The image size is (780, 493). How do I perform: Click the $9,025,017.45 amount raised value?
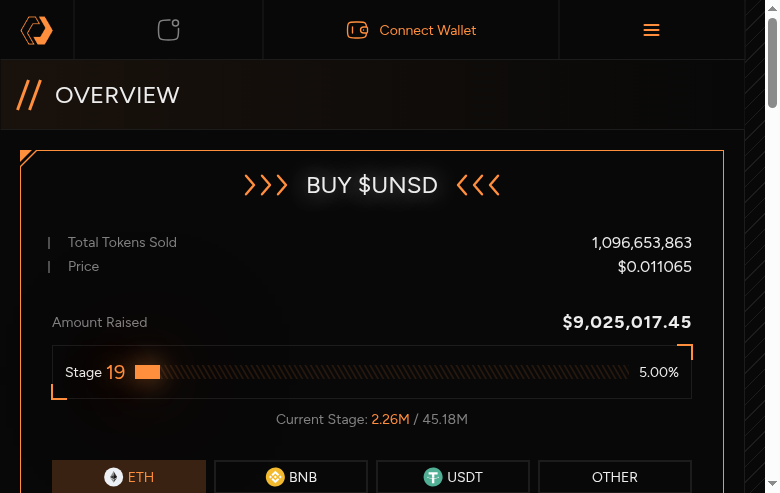tap(626, 322)
